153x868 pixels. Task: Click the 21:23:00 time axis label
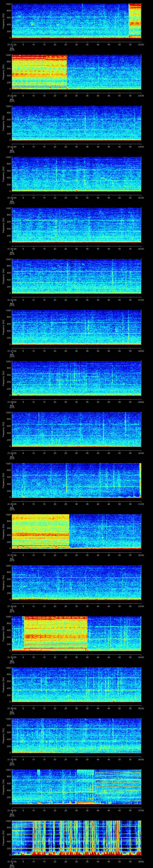pyautogui.click(x=12, y=147)
